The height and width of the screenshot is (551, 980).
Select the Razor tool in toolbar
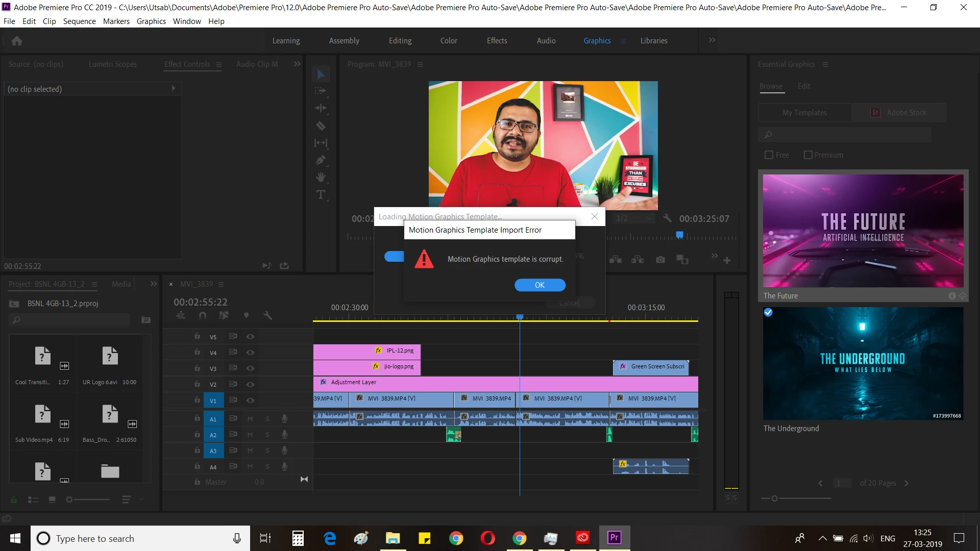point(321,126)
